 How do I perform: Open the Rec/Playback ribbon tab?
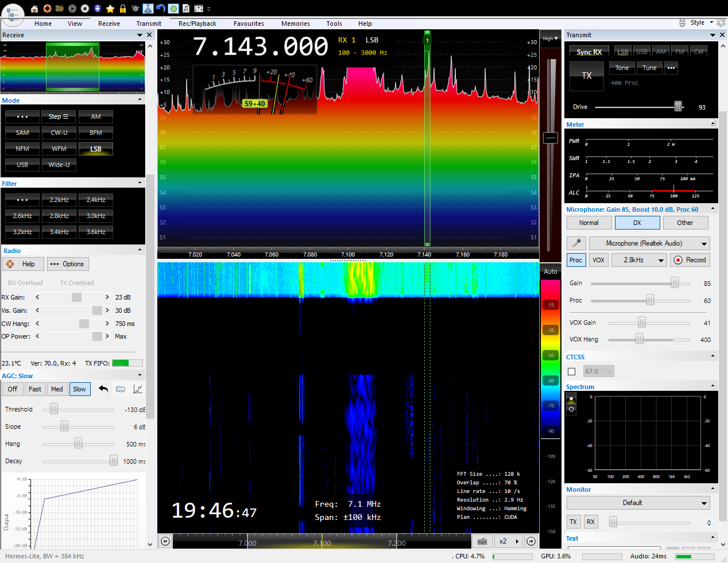[197, 24]
